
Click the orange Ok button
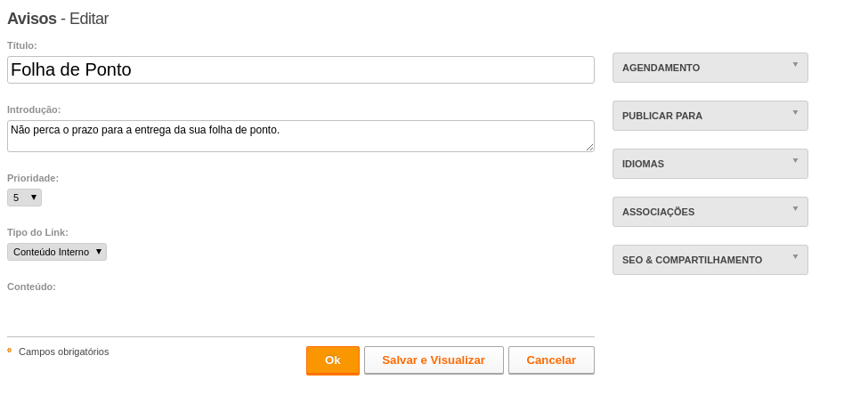click(x=333, y=360)
